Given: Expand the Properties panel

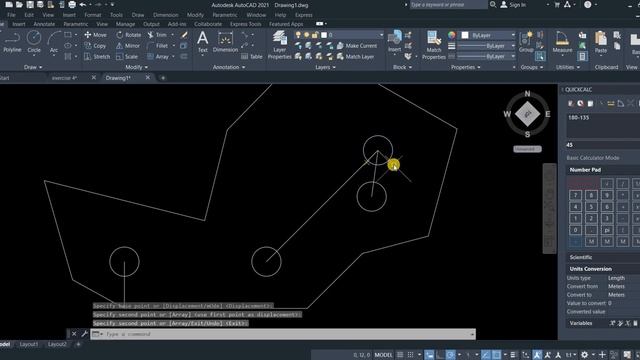Looking at the screenshot, I should coord(466,67).
